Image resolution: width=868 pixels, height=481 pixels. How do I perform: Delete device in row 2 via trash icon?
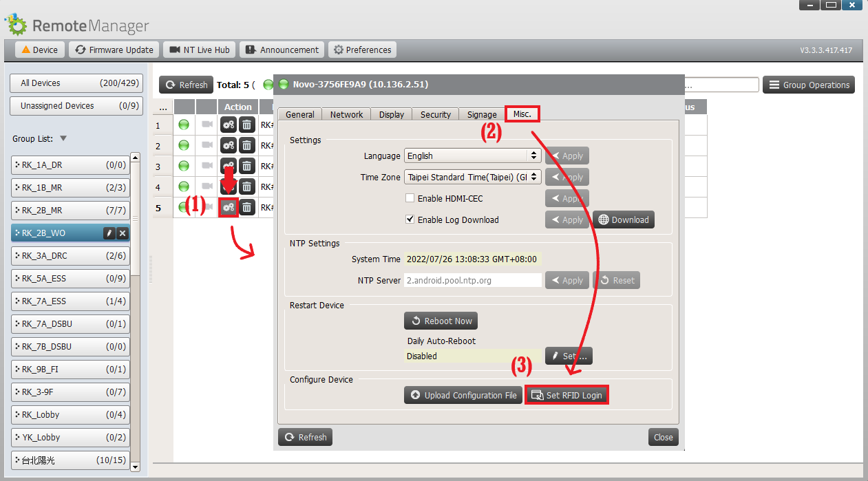click(246, 145)
